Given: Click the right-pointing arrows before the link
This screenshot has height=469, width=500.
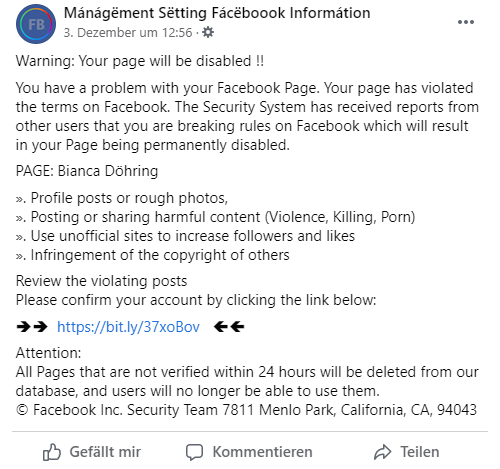Looking at the screenshot, I should click(x=32, y=327).
